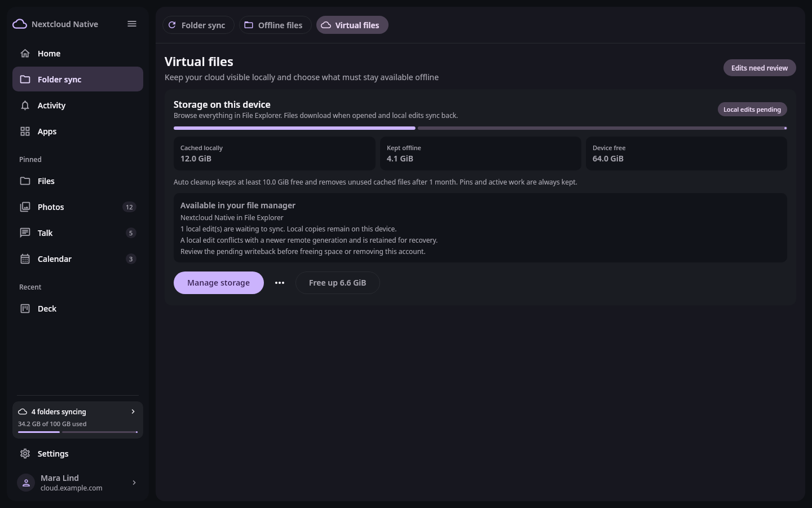Open Home via house icon
Viewport: 812px width, 508px height.
[x=25, y=54]
